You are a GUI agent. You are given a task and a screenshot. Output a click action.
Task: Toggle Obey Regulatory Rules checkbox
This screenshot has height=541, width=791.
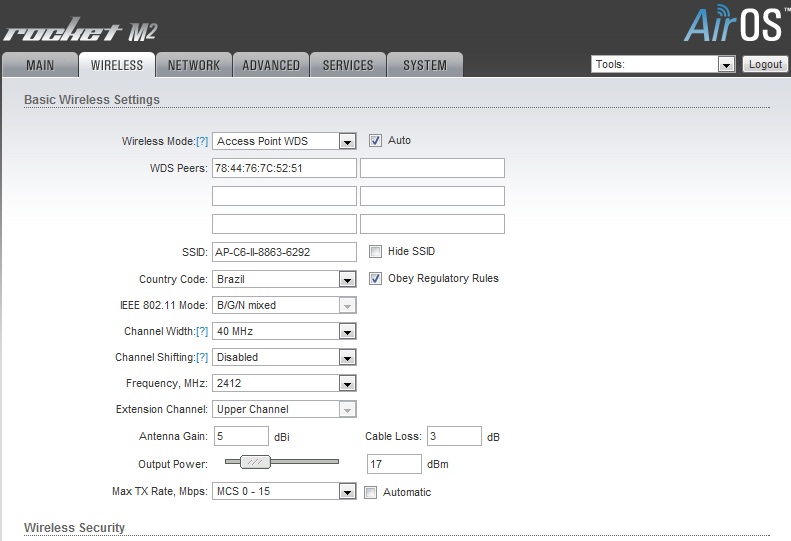(375, 279)
